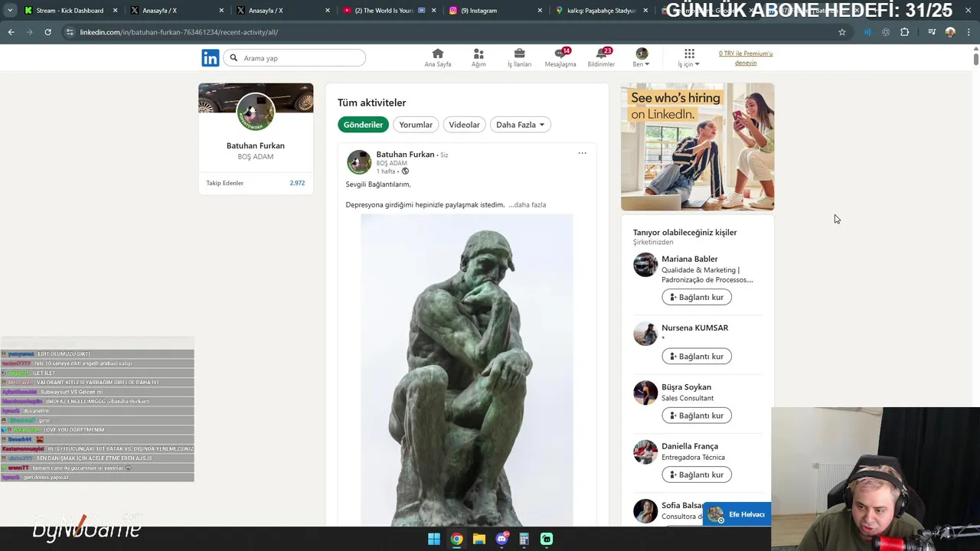
Task: Open Chrome extensions puzzle icon
Action: click(905, 32)
